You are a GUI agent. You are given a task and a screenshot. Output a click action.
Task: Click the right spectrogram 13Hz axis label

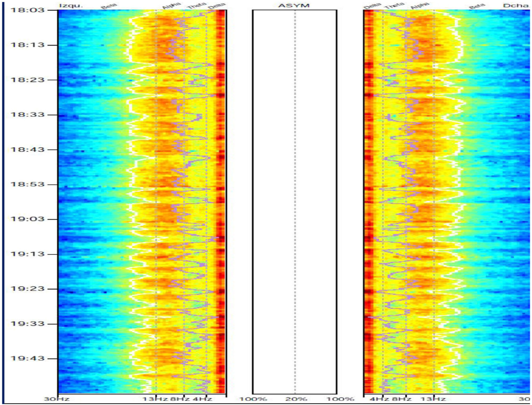(433, 399)
